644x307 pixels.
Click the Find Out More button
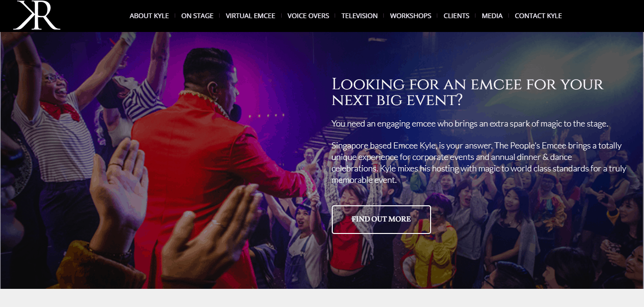(381, 220)
